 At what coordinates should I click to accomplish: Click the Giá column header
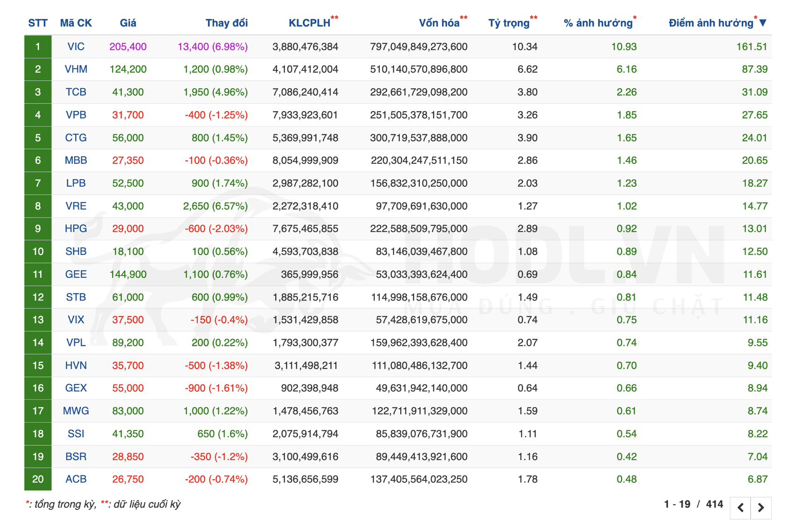coord(128,23)
